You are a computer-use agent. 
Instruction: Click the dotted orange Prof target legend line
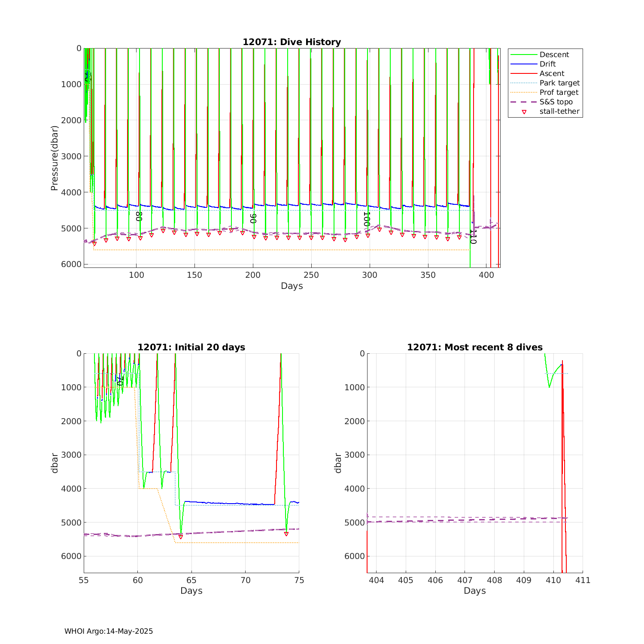click(x=524, y=92)
